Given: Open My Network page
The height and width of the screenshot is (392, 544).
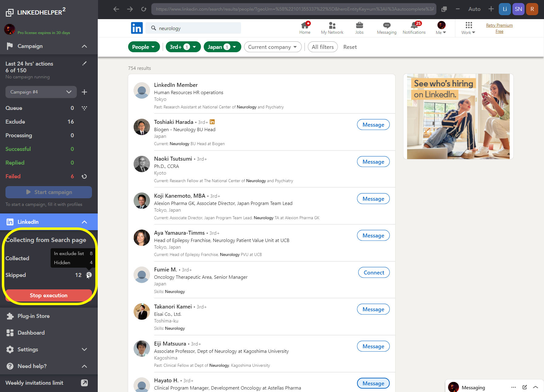Looking at the screenshot, I should click(332, 28).
